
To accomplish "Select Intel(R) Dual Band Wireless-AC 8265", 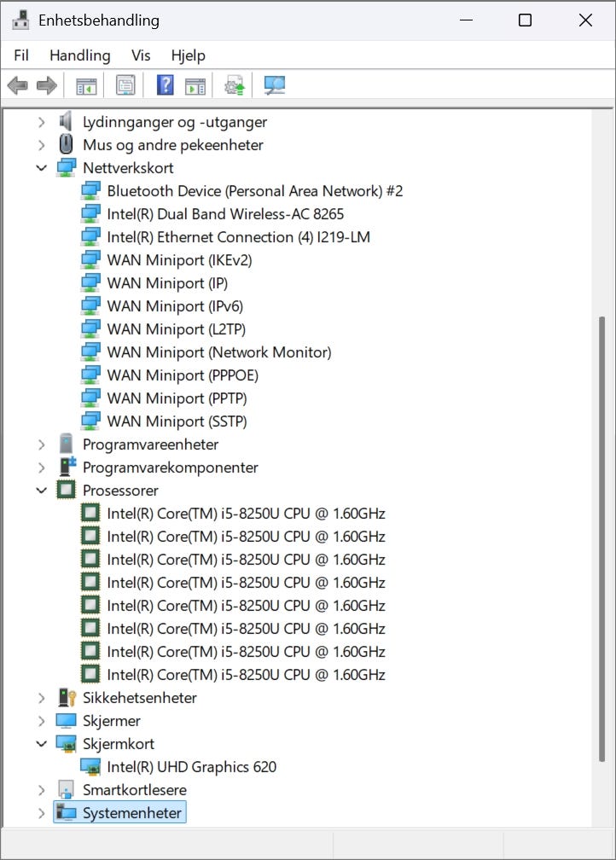I will pyautogui.click(x=225, y=214).
